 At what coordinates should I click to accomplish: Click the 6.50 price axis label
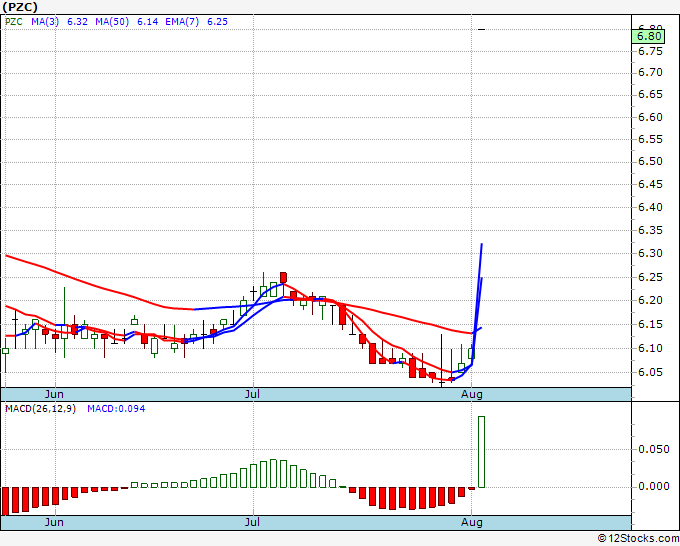(650, 161)
